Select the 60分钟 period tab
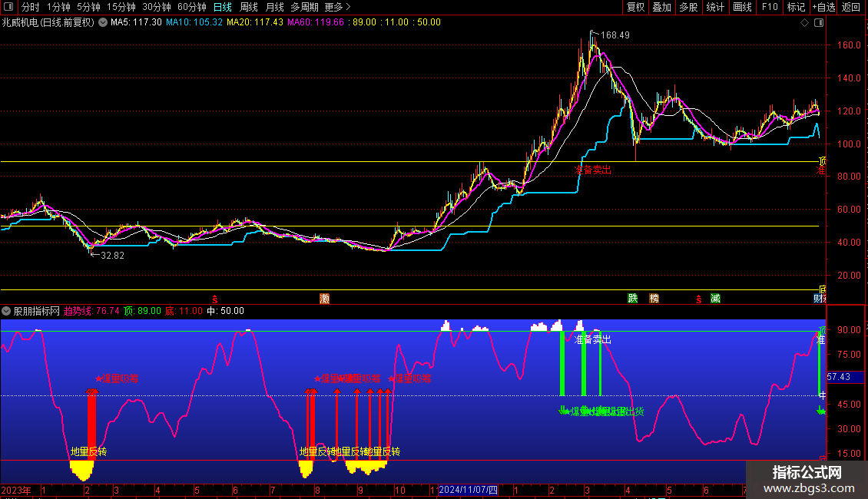 (192, 7)
